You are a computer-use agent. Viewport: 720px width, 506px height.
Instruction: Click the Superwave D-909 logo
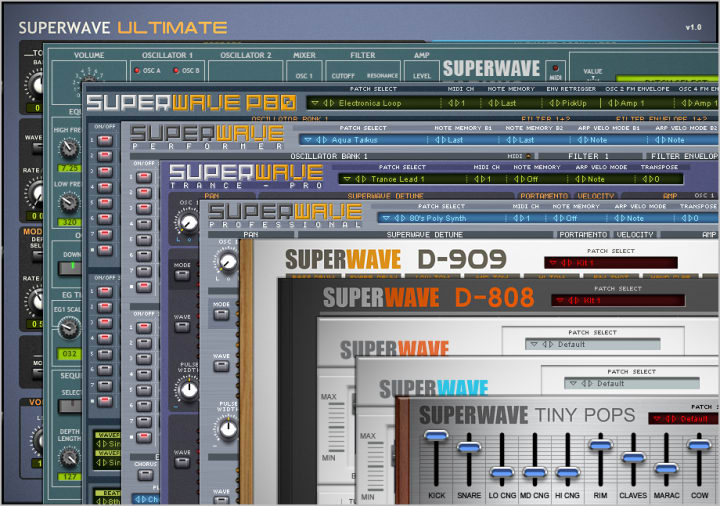point(396,260)
